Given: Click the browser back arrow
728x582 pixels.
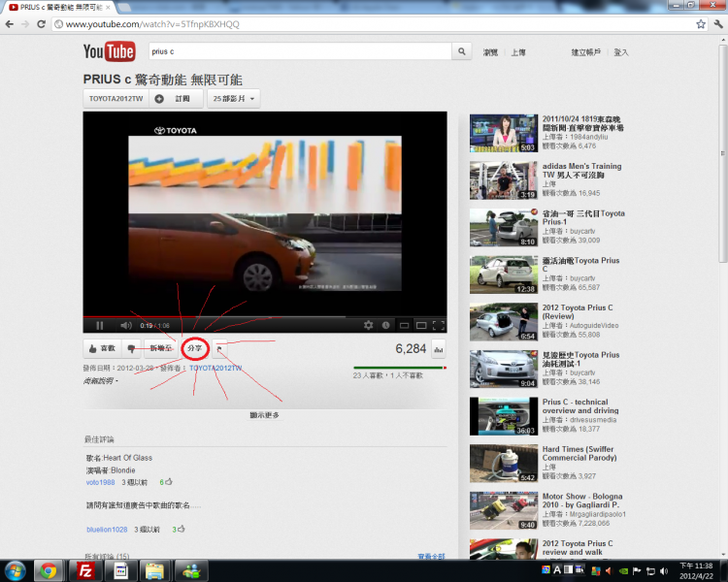Looking at the screenshot, I should click(x=10, y=24).
